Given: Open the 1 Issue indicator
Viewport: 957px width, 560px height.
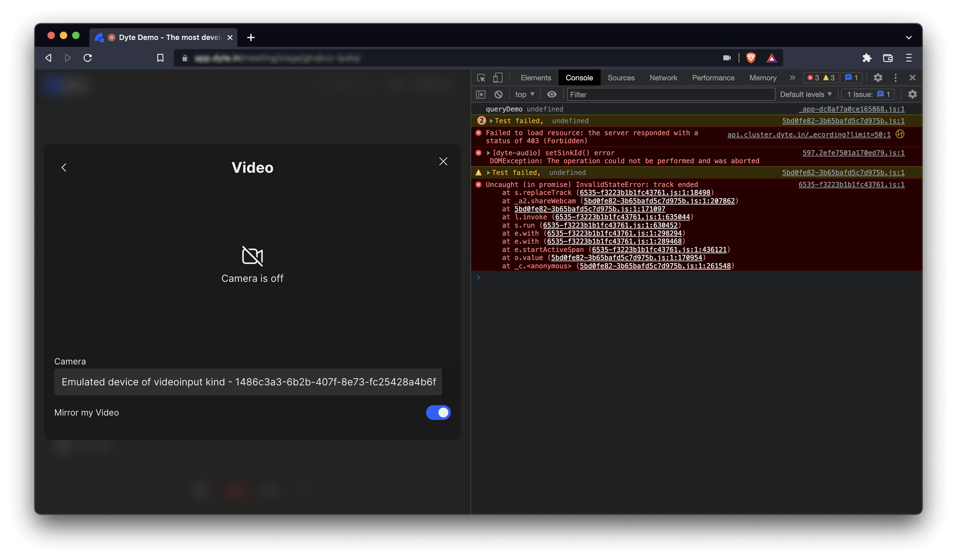Looking at the screenshot, I should point(868,94).
